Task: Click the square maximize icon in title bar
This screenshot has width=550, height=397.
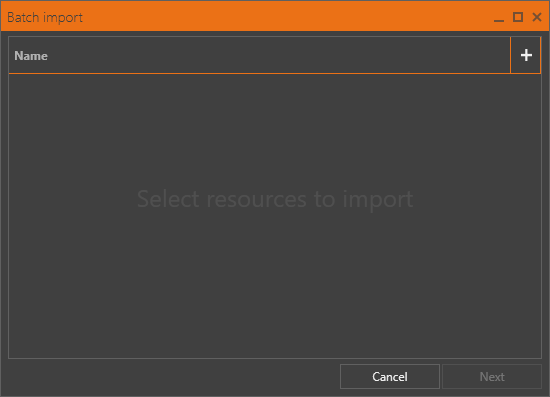Action: coord(518,17)
